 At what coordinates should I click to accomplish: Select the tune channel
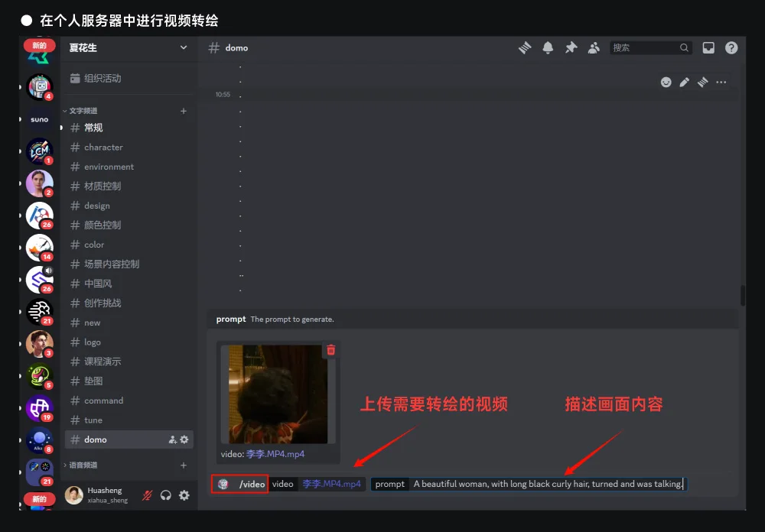click(x=129, y=420)
